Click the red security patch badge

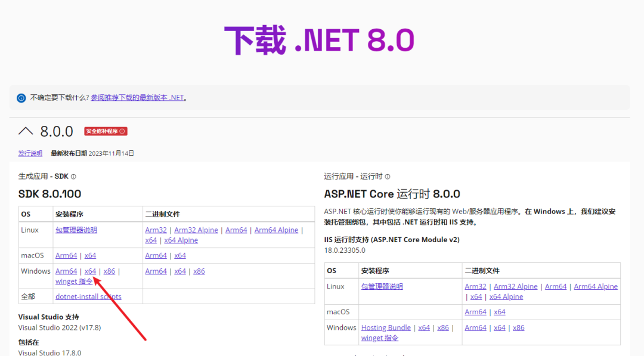coord(106,131)
